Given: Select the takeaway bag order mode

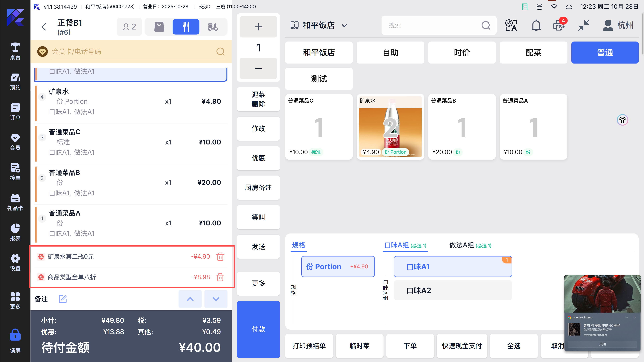Looking at the screenshot, I should 159,27.
